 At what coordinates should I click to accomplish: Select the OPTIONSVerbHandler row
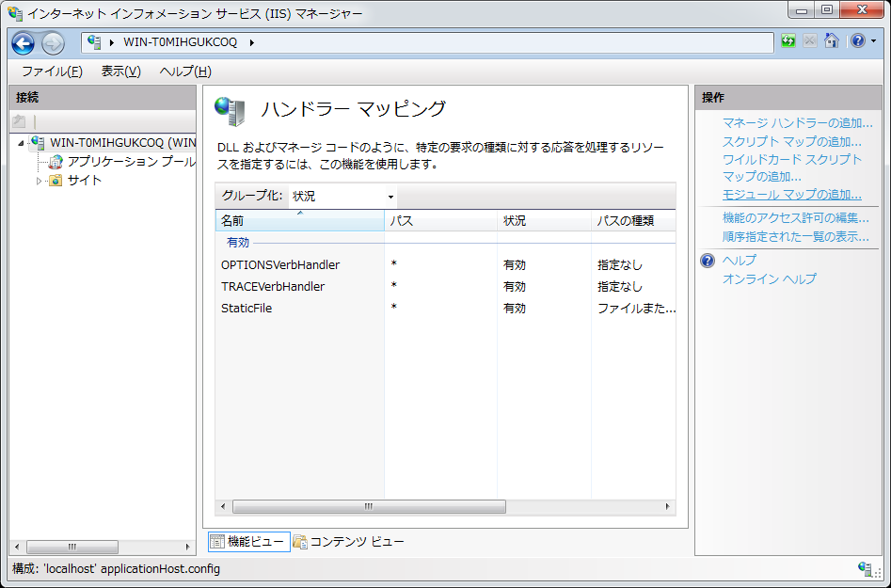(280, 264)
